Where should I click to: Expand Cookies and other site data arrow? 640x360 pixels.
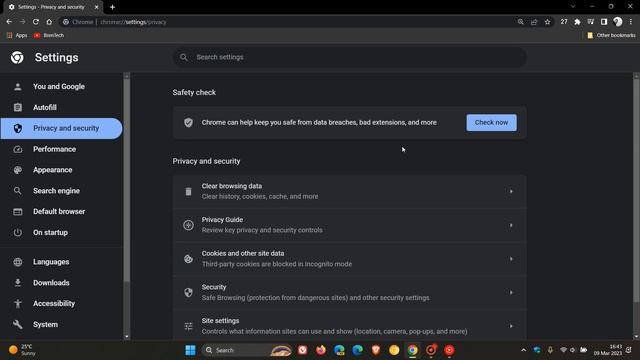(511, 259)
